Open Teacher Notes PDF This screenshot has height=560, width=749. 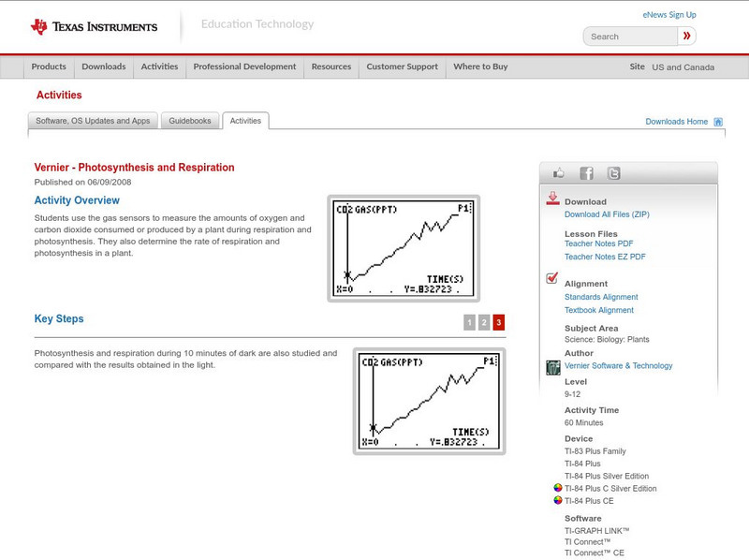click(598, 243)
